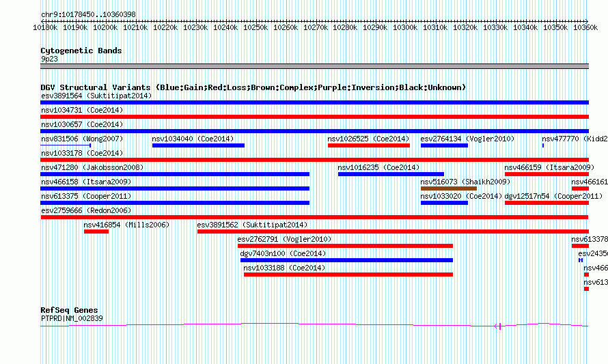Select the gray 9p23 cytogenetic band bar
The image size is (608, 364).
314,66
